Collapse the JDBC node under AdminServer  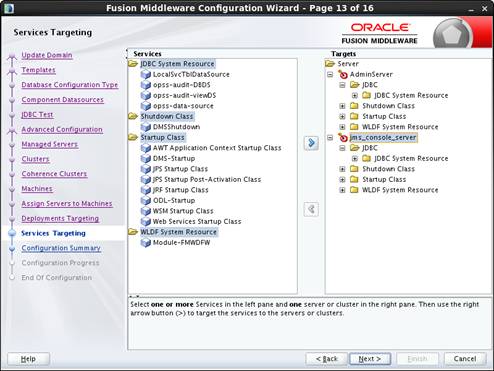tap(342, 85)
